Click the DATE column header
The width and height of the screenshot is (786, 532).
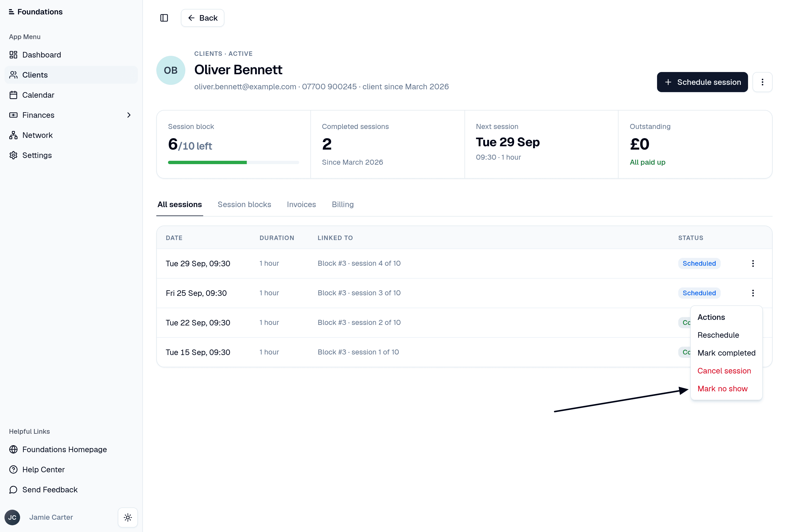174,238
